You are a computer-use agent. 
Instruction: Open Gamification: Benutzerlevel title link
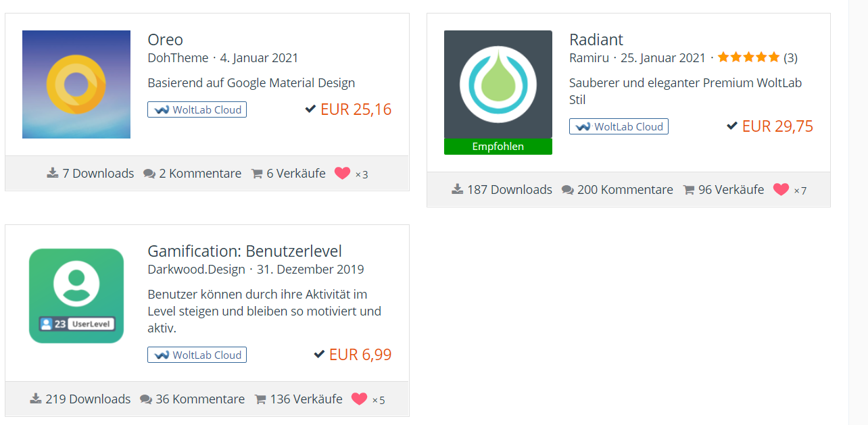pos(245,251)
